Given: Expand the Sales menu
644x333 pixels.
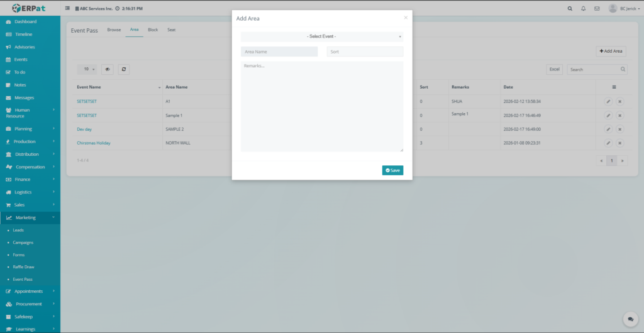Looking at the screenshot, I should pyautogui.click(x=30, y=205).
